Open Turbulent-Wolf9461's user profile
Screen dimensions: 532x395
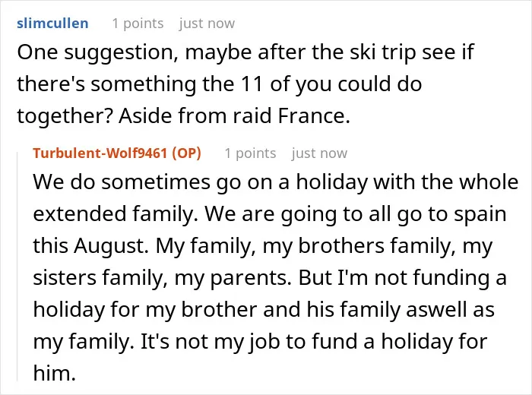point(100,153)
